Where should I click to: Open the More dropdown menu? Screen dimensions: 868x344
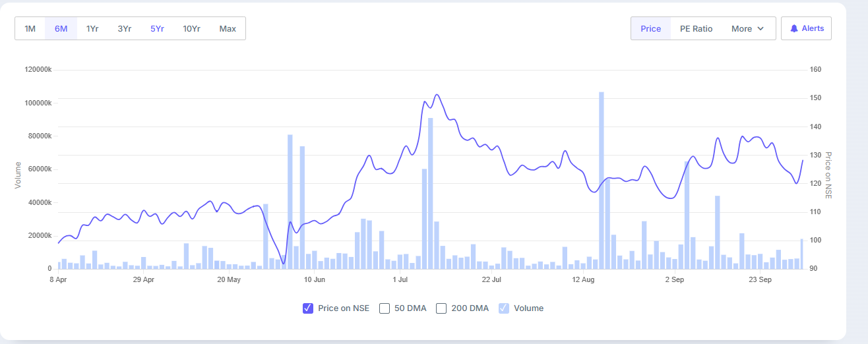(x=748, y=28)
